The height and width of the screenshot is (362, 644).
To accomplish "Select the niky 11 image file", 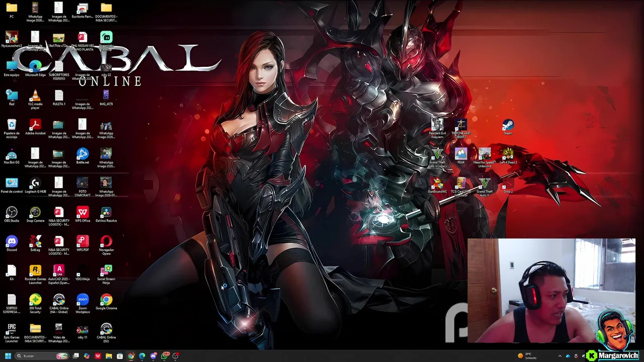I will pyautogui.click(x=83, y=331).
